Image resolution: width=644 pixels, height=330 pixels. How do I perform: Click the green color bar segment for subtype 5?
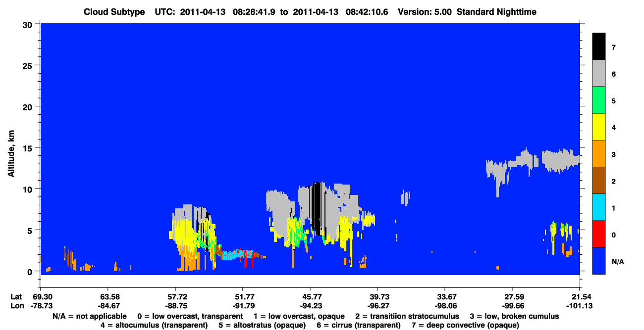(x=599, y=100)
